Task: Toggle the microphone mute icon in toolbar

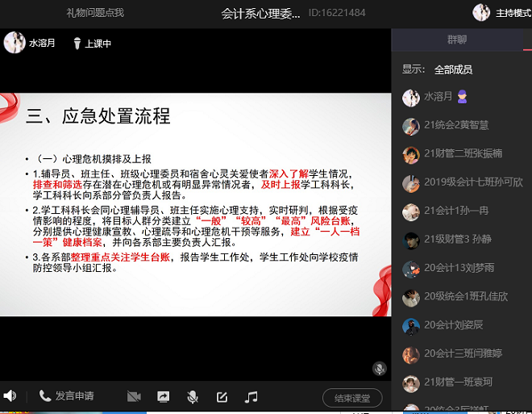Action: point(193,396)
